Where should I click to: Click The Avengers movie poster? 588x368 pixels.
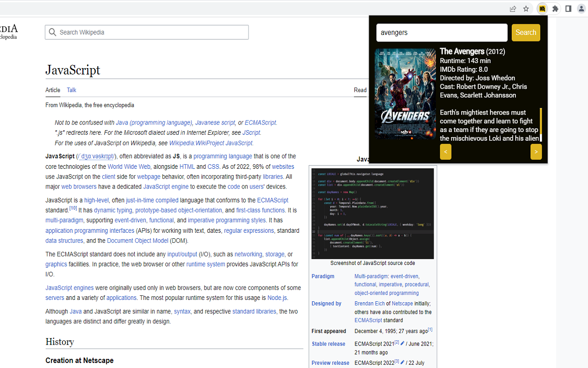pos(405,94)
